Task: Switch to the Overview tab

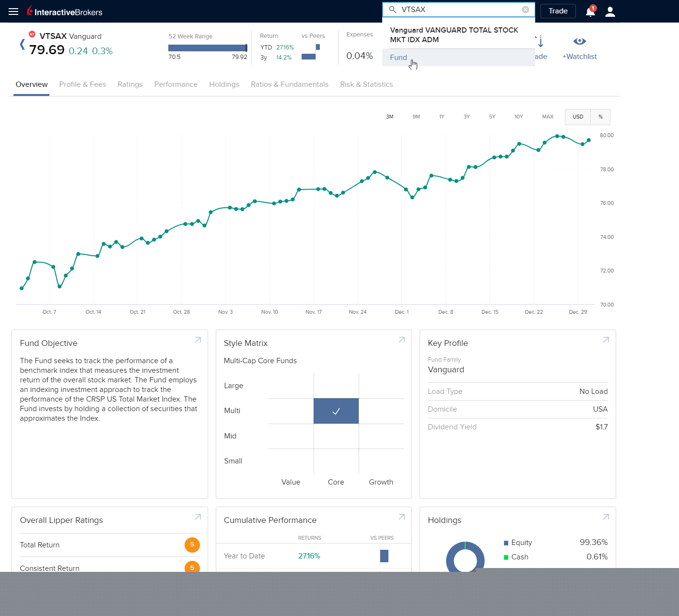Action: pos(32,84)
